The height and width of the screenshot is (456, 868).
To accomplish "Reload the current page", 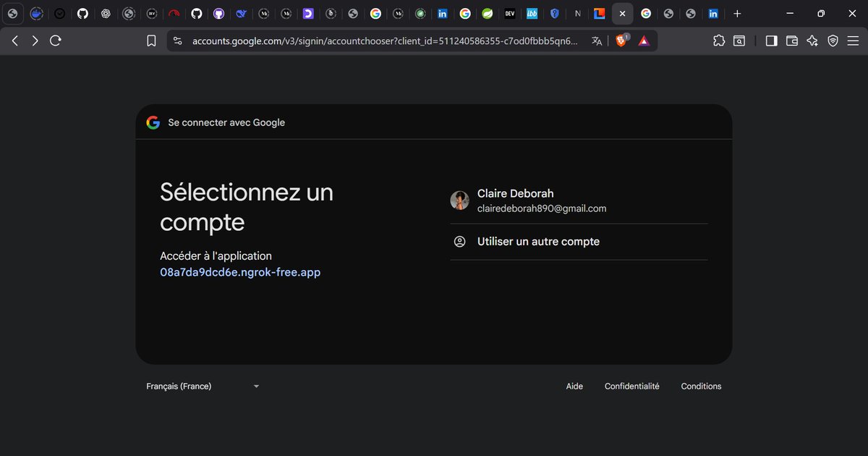I will [x=56, y=41].
